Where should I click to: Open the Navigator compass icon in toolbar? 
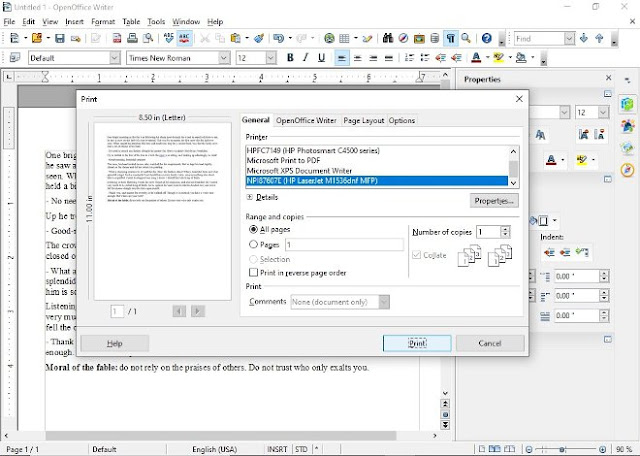(403, 39)
